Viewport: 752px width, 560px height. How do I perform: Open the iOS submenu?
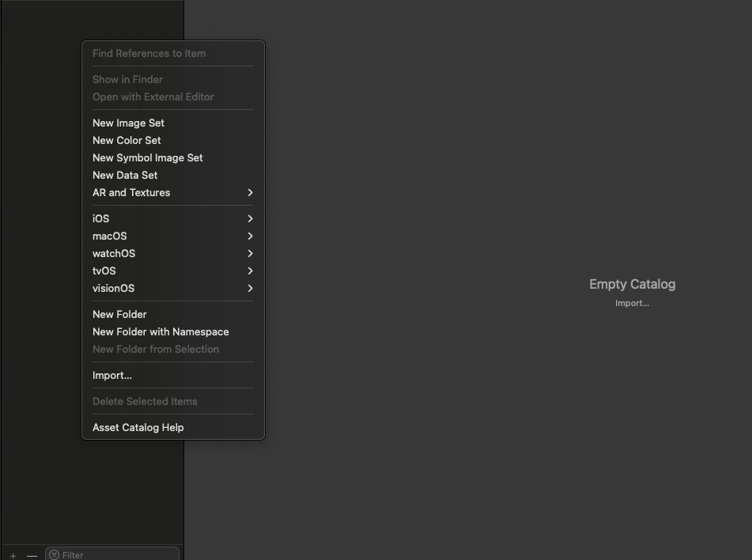coord(172,219)
